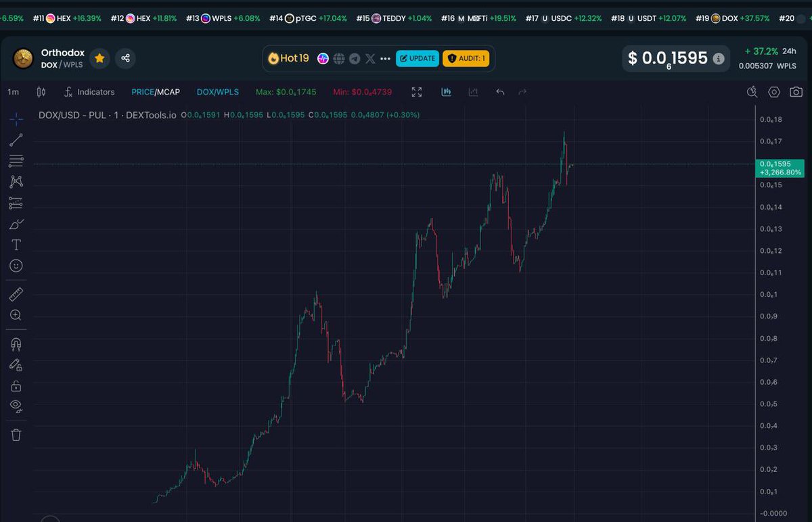The height and width of the screenshot is (522, 812).
Task: Select the Text tool
Action: coord(16,245)
